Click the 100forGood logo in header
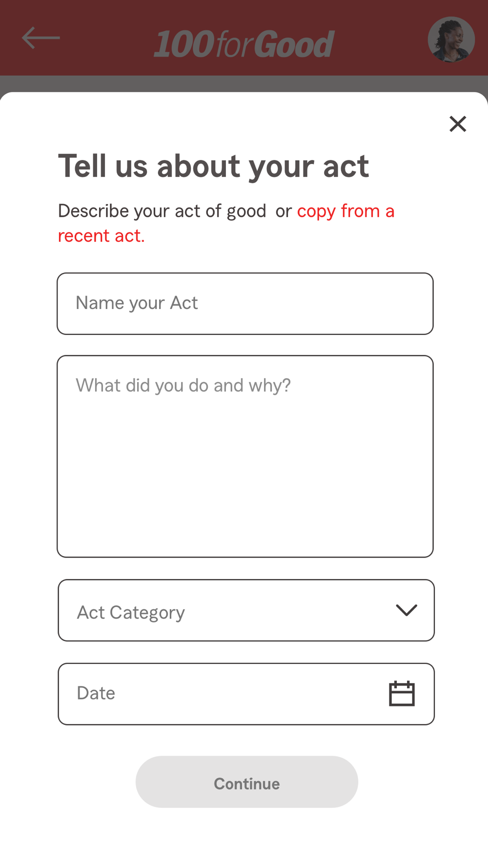The height and width of the screenshot is (868, 488). (244, 44)
